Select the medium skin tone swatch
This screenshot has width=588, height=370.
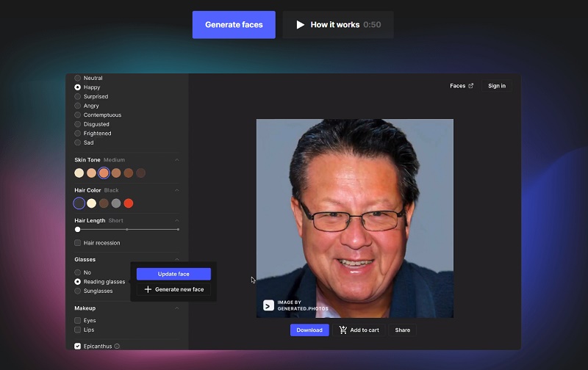[104, 173]
